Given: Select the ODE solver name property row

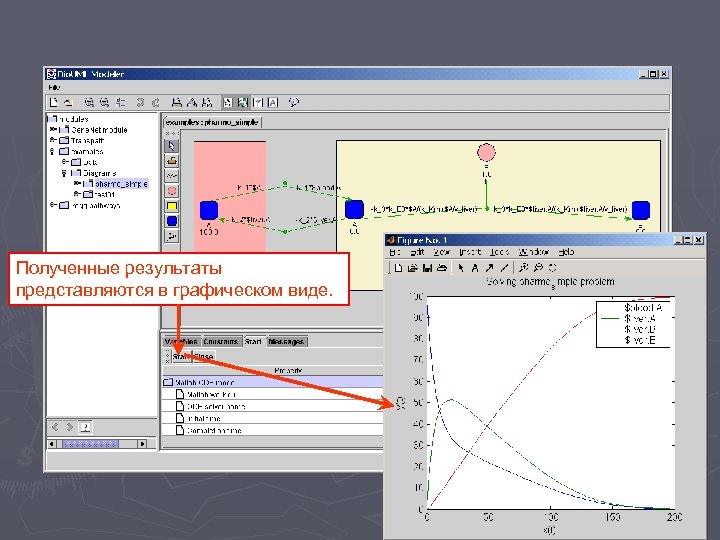Looking at the screenshot, I should (273, 406).
